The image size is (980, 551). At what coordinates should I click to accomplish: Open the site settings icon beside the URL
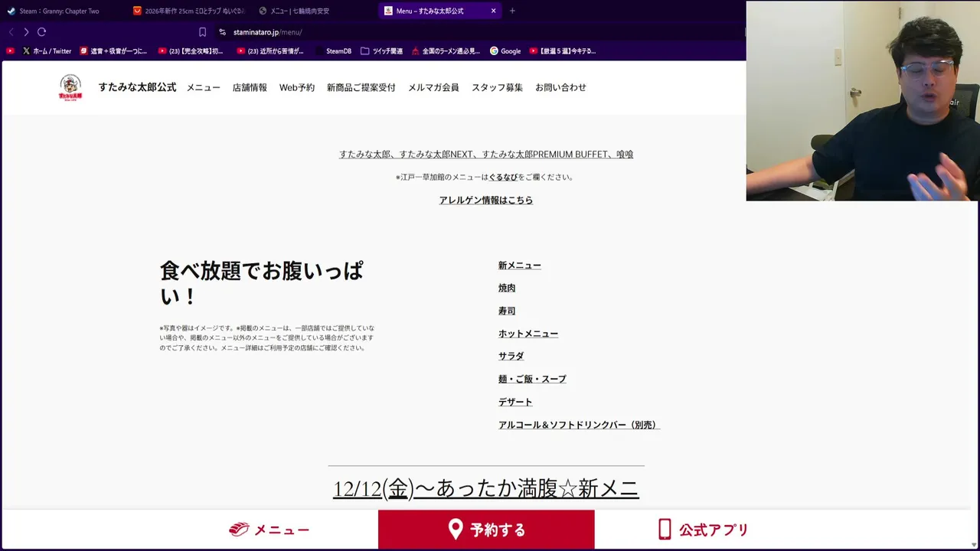(222, 32)
